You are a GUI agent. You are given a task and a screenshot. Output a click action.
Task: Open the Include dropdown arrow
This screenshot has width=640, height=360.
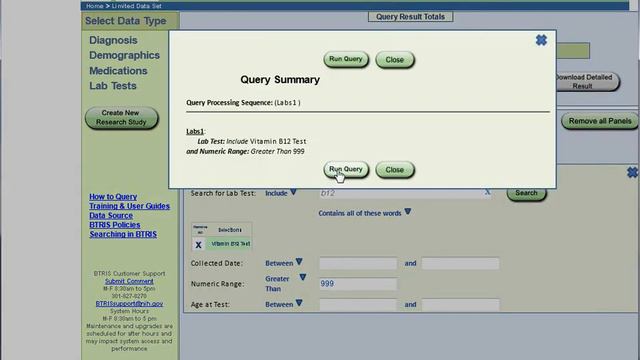293,192
